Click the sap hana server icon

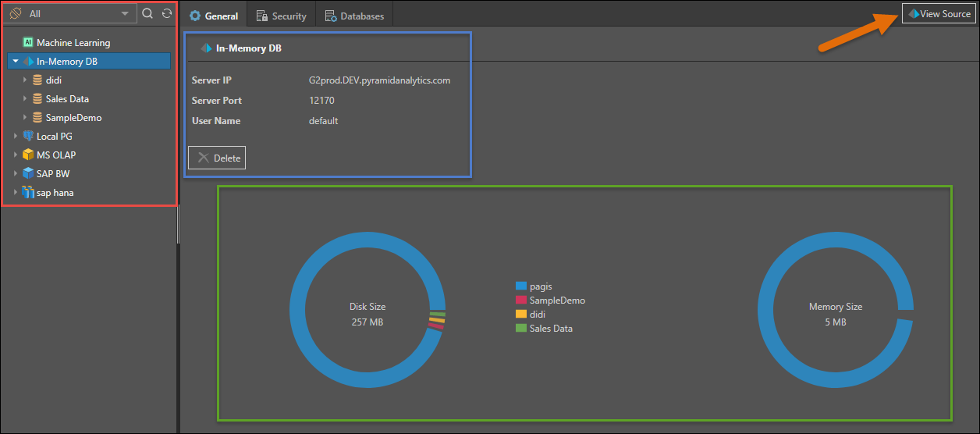tap(28, 192)
